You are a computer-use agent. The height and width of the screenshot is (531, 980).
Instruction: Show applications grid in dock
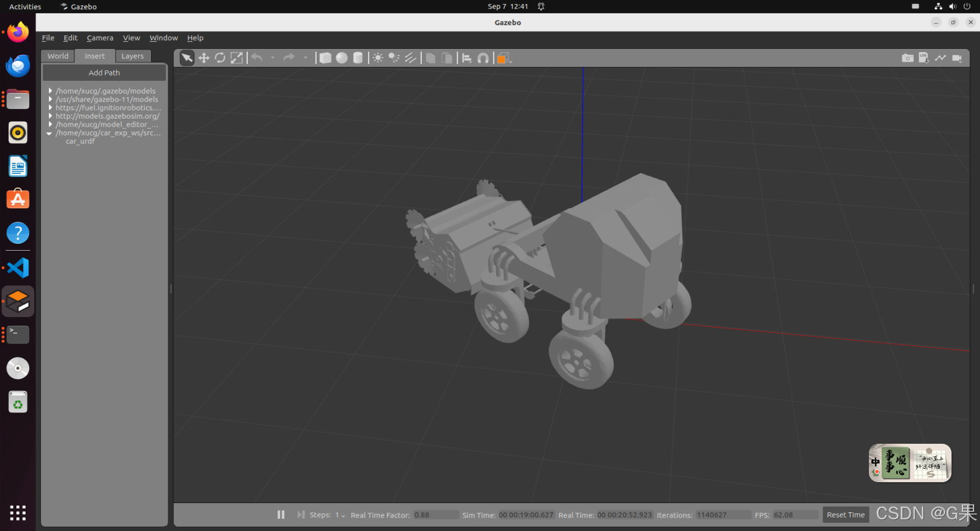pos(18,512)
